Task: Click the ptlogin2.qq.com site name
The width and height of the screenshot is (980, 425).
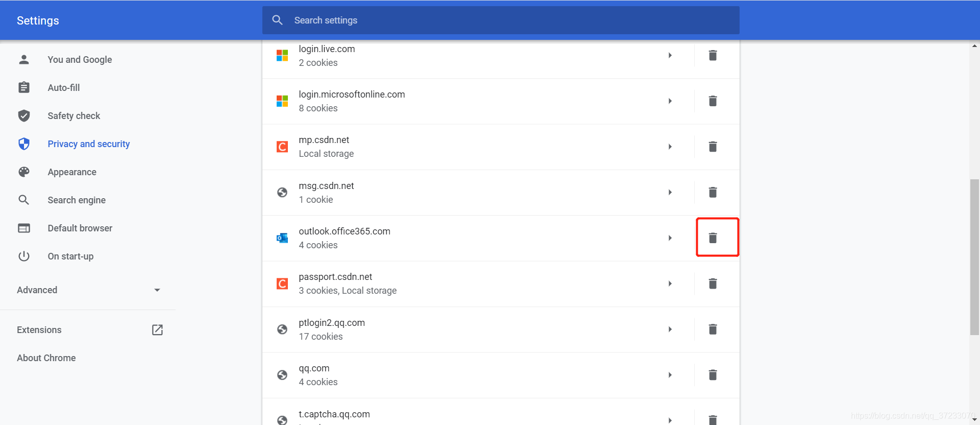Action: pos(332,323)
